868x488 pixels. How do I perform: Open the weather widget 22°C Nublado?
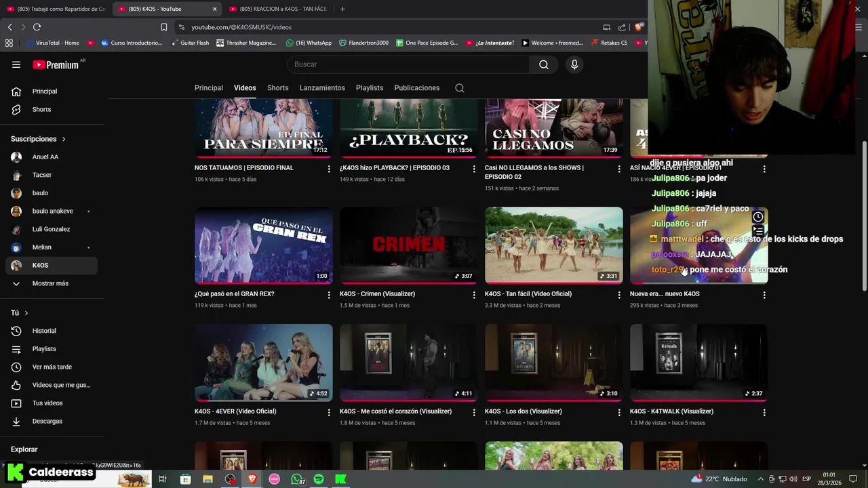pos(719,479)
